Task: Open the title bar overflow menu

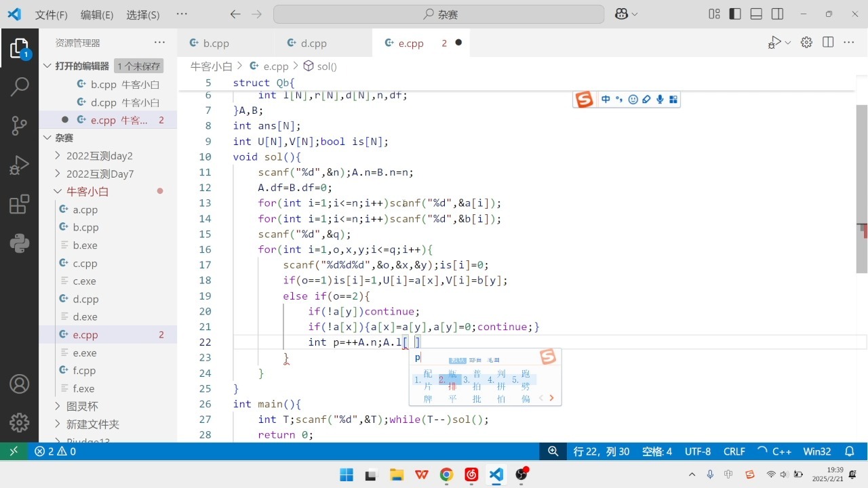Action: pos(182,14)
